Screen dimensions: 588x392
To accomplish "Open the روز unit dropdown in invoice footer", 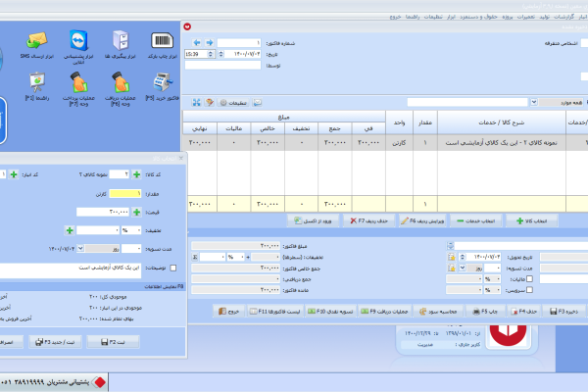I will (463, 268).
